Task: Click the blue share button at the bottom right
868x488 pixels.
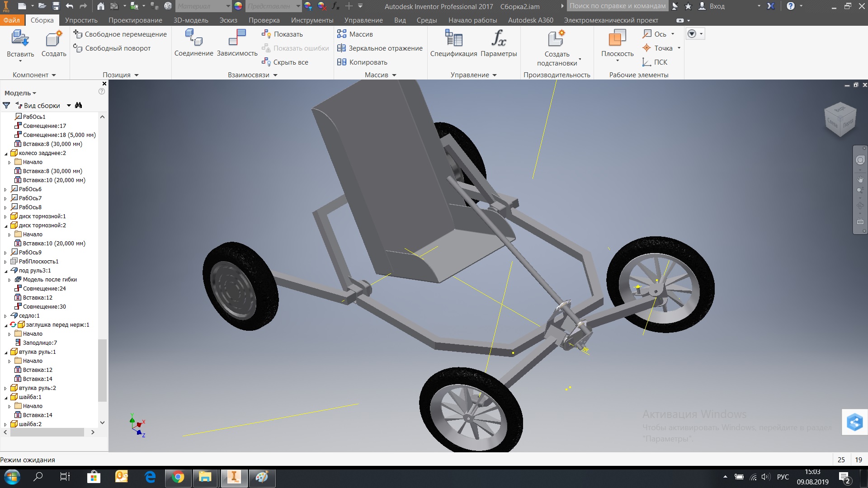Action: pos(854,422)
